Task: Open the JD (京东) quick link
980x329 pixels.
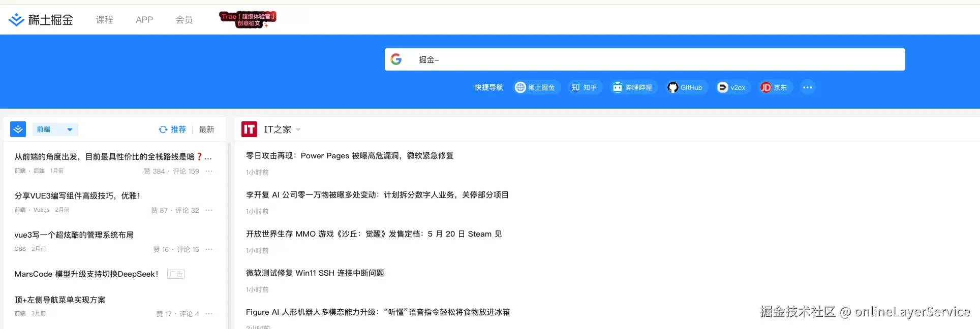Action: pos(774,87)
